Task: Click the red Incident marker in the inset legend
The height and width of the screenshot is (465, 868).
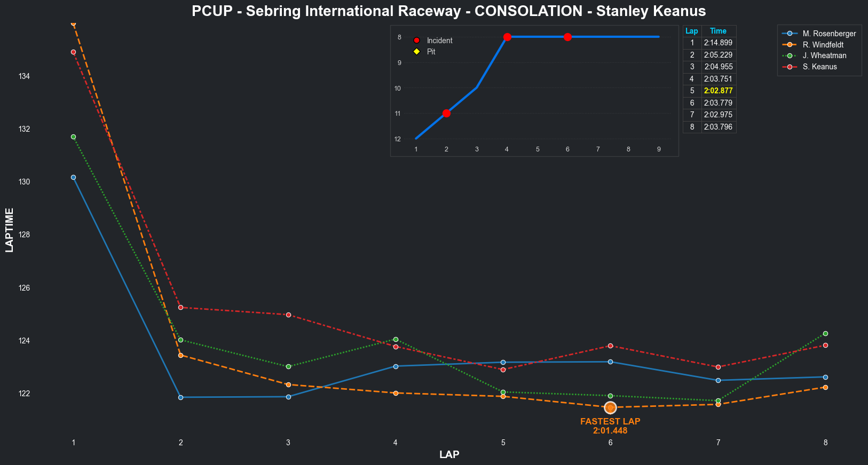Action: point(417,41)
